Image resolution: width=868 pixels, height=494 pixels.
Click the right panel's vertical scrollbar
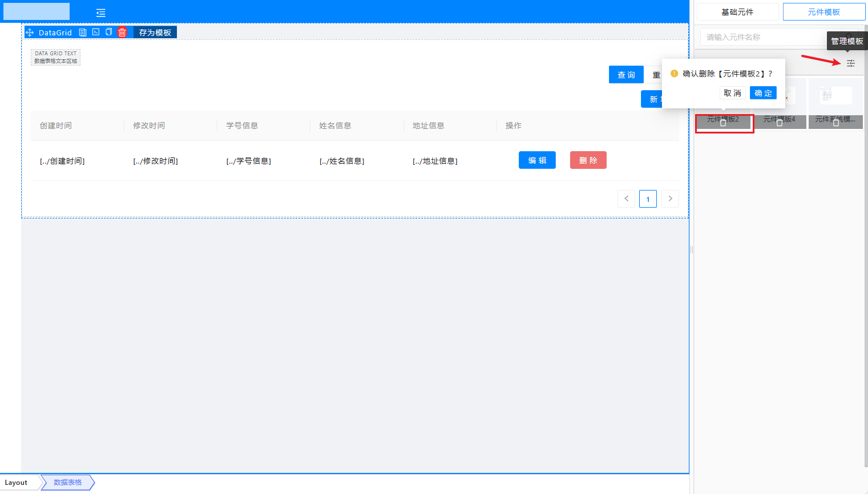(866, 245)
